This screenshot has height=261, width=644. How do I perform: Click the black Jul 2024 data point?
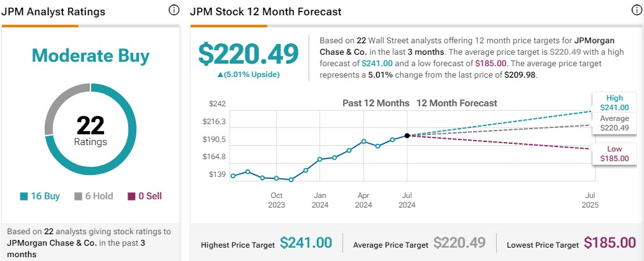click(x=407, y=135)
